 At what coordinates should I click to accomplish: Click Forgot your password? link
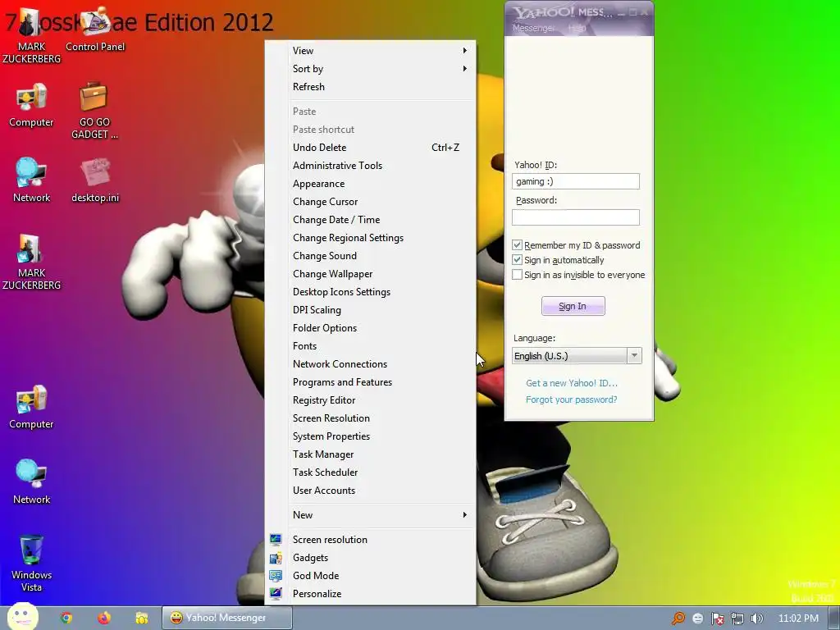pyautogui.click(x=571, y=399)
